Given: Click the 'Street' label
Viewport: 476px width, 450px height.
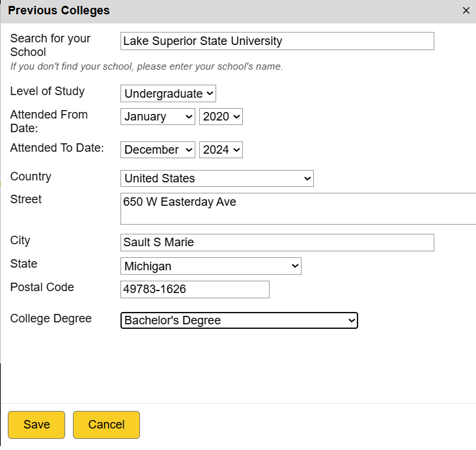Looking at the screenshot, I should tap(26, 199).
